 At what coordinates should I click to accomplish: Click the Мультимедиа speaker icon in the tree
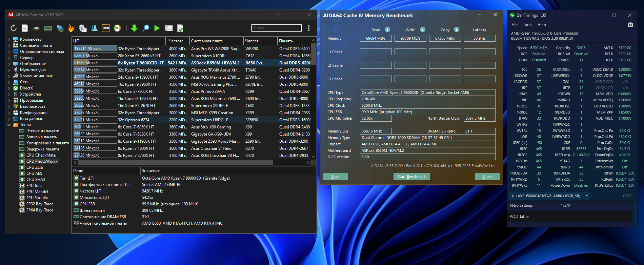16,70
